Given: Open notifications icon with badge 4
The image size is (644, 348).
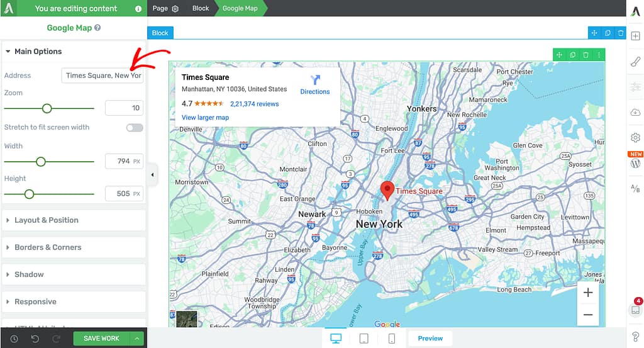Looking at the screenshot, I should (635, 308).
